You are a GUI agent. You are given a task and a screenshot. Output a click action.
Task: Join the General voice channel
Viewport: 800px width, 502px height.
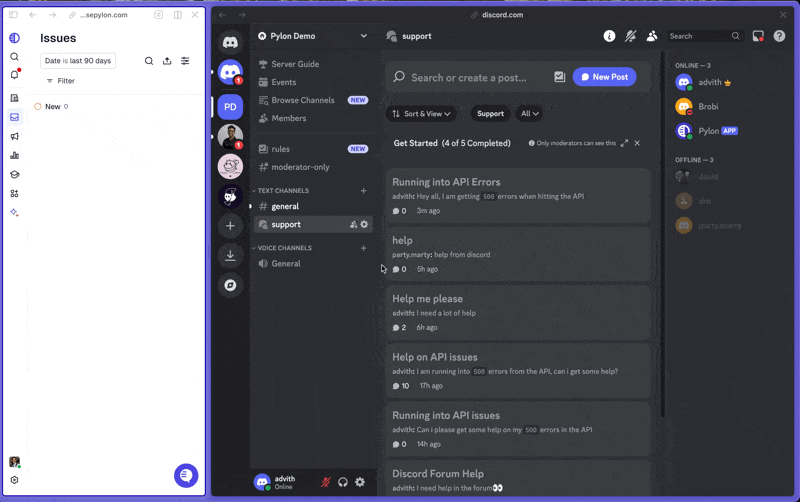coord(313,263)
